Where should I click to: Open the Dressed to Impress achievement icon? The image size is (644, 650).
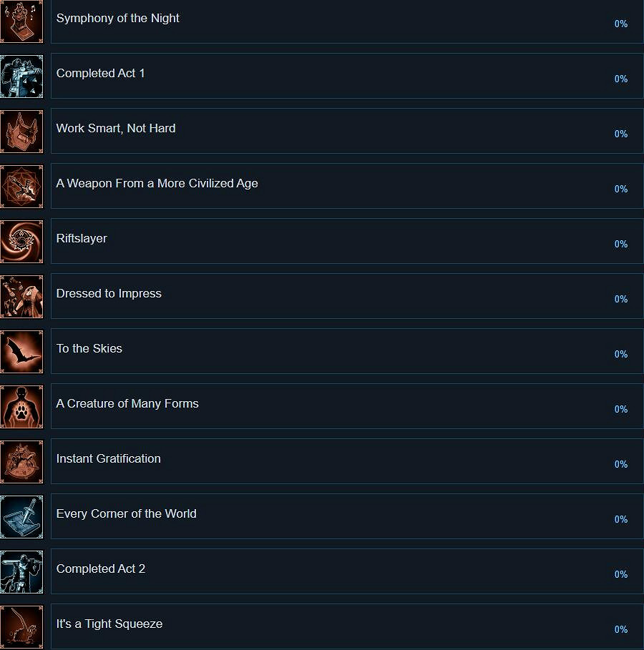(21, 296)
